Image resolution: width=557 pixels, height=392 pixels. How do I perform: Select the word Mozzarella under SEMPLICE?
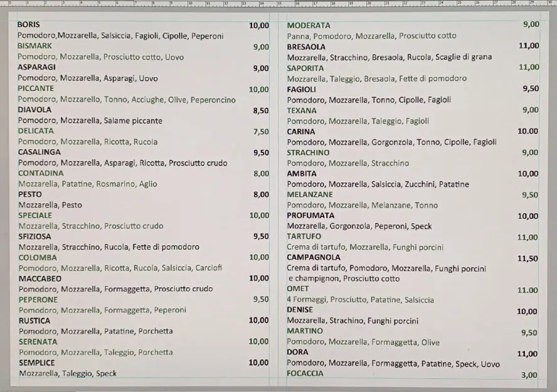pos(38,373)
